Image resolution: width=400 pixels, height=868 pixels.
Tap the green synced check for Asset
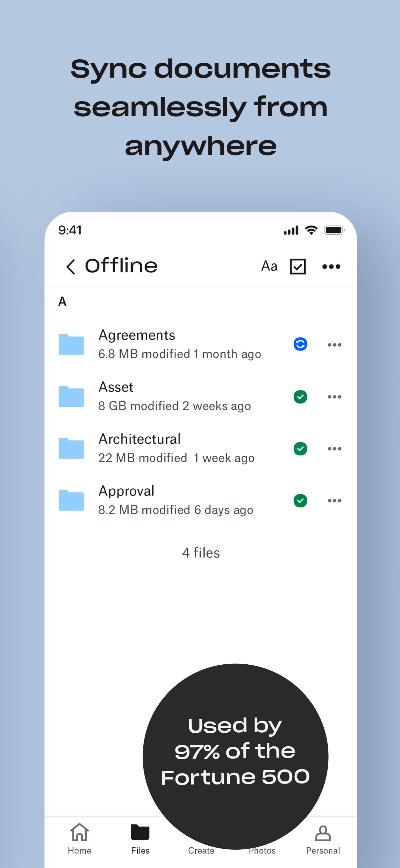[300, 397]
